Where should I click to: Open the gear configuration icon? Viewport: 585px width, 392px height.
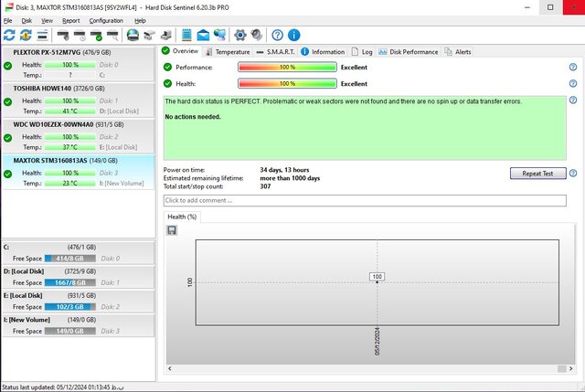pyautogui.click(x=240, y=35)
